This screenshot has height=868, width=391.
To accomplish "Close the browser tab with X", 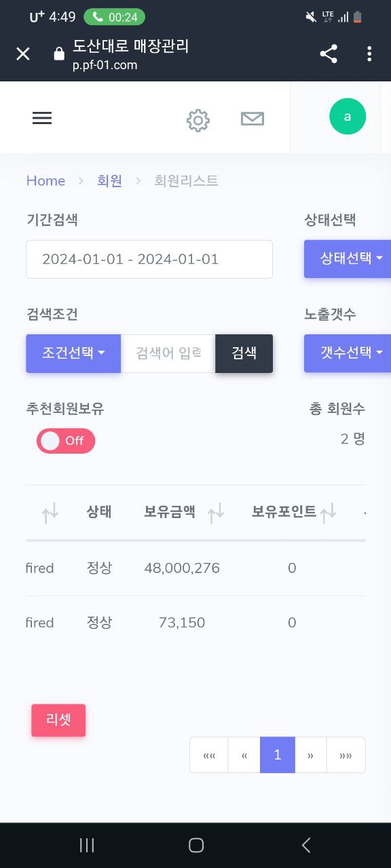I will point(23,54).
